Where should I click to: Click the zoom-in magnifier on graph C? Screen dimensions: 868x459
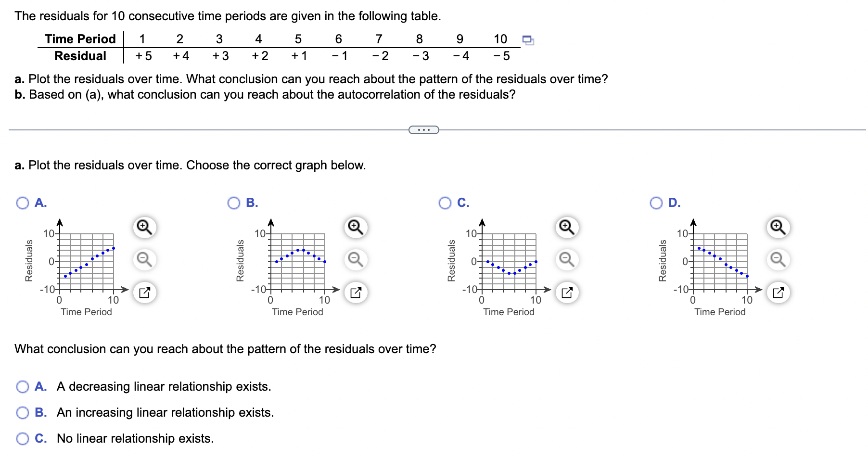(566, 227)
